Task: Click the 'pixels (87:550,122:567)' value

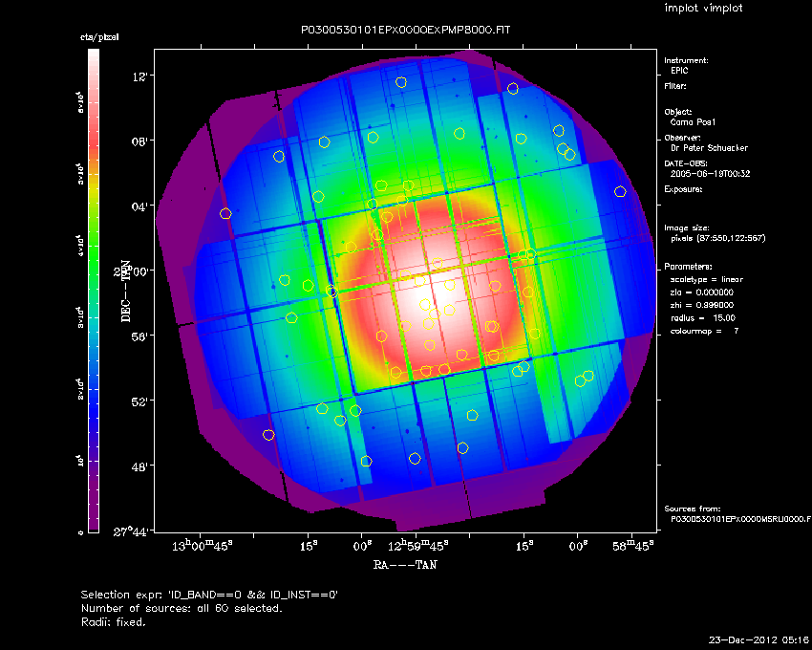Action: click(717, 238)
